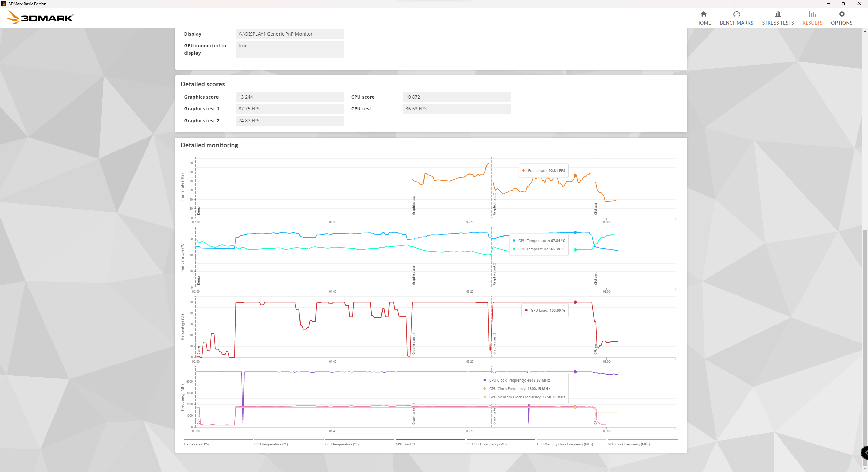
Task: Hide CPU Clock Frequency legend series
Action: coord(487,444)
